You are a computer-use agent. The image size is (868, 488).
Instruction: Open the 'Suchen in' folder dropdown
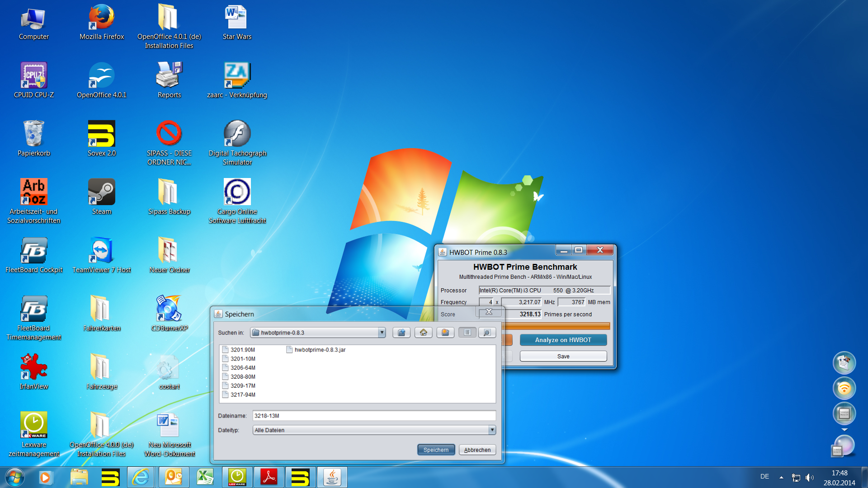click(x=382, y=333)
